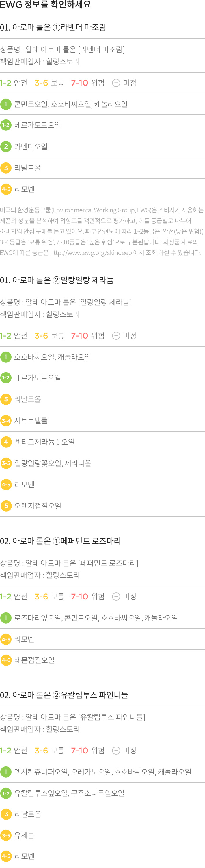205x868 pixels.
Task: Select the yellow 4 badge for 센티드제라늄꽃오일
Action: [6, 442]
